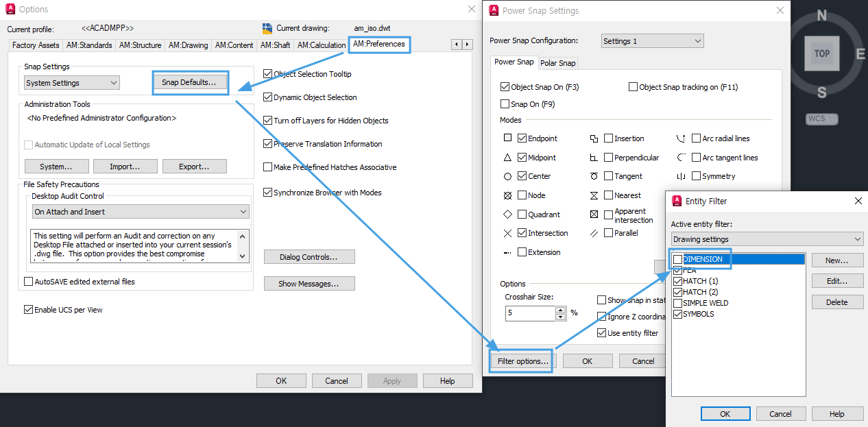
Task: Enable Snap On (F9) checkbox
Action: pyautogui.click(x=505, y=104)
